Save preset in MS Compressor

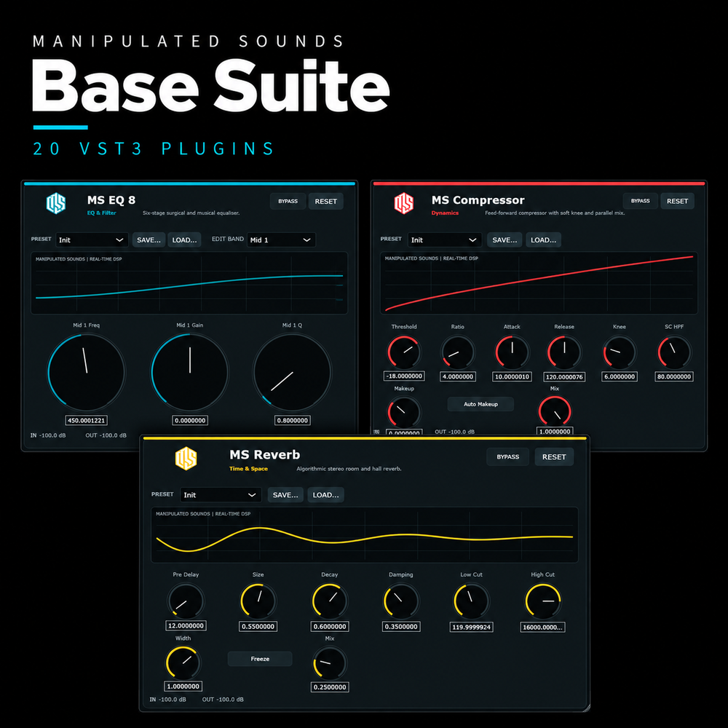[x=505, y=240]
